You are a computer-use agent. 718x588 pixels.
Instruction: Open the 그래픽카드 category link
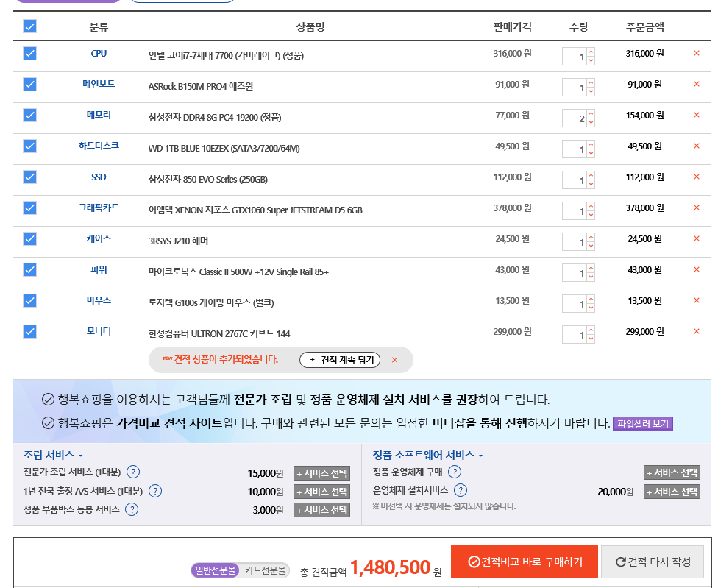99,208
